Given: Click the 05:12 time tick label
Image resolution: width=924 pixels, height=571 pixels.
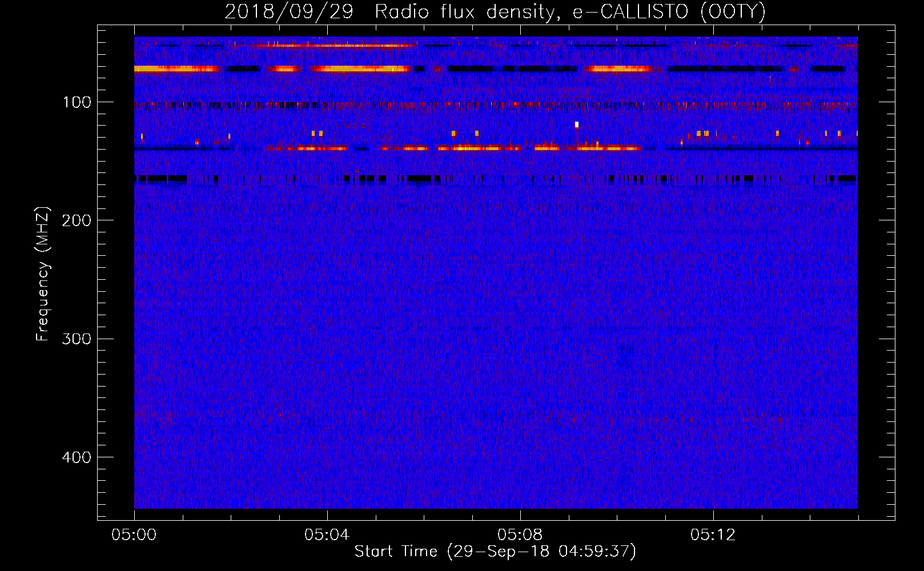Looking at the screenshot, I should pos(713,535).
